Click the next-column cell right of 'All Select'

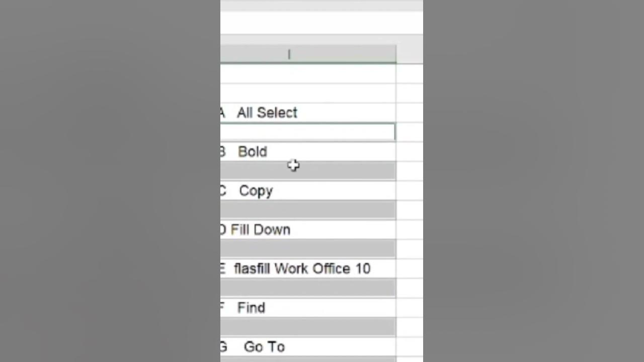pyautogui.click(x=410, y=113)
